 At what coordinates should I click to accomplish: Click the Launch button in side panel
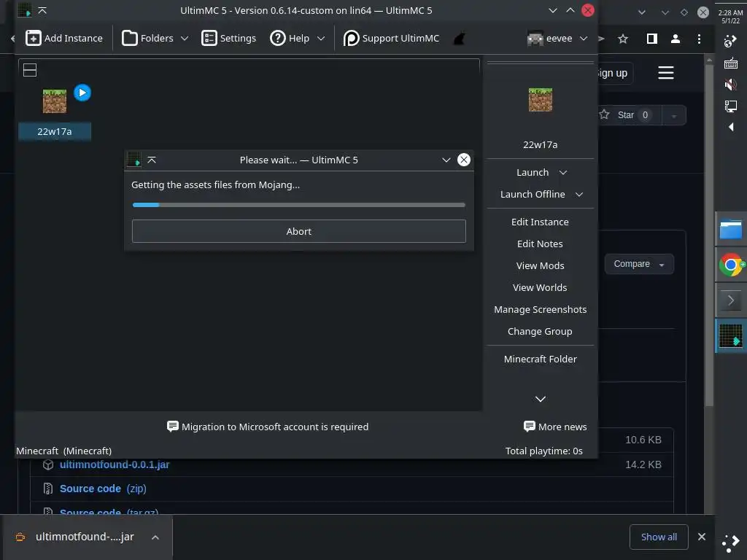coord(533,172)
